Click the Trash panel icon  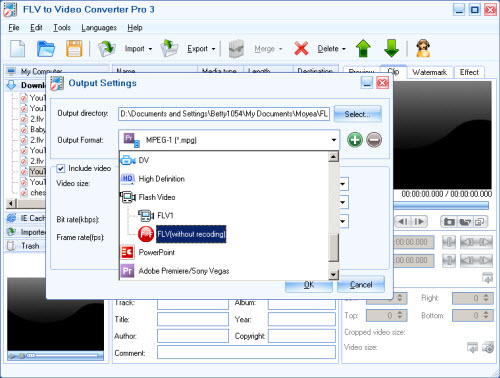coord(11,246)
